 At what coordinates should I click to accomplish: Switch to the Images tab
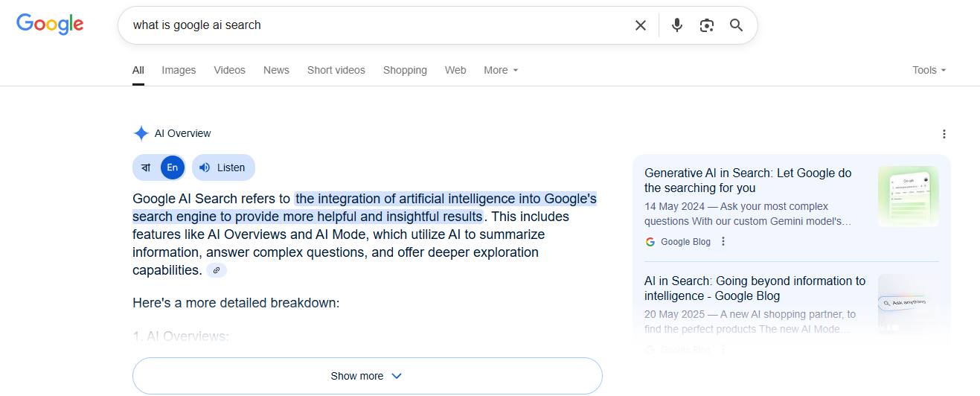[179, 70]
